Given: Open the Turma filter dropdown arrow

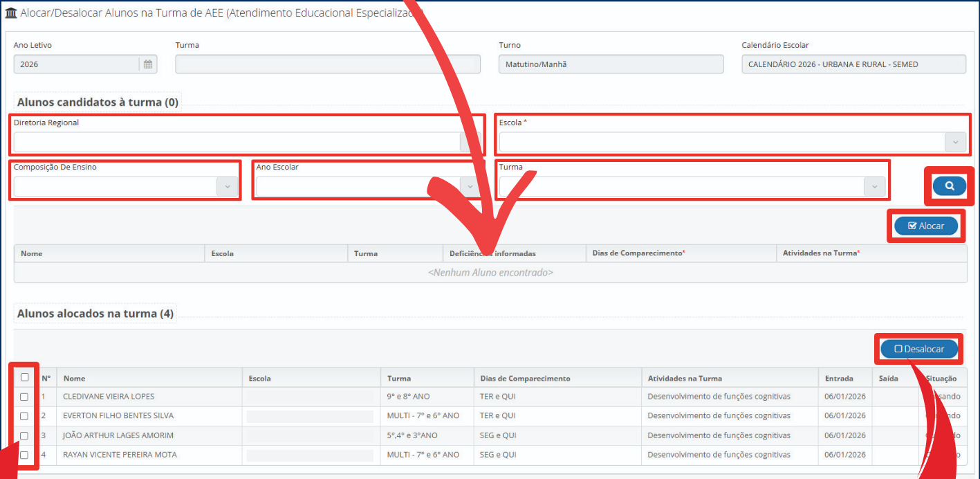Looking at the screenshot, I should 874,187.
